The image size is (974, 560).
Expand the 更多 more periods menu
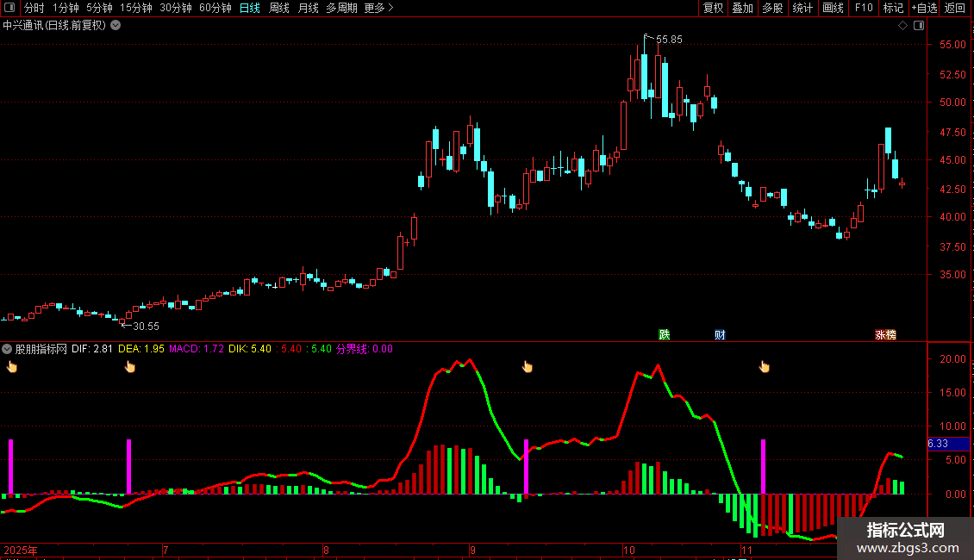coord(379,8)
